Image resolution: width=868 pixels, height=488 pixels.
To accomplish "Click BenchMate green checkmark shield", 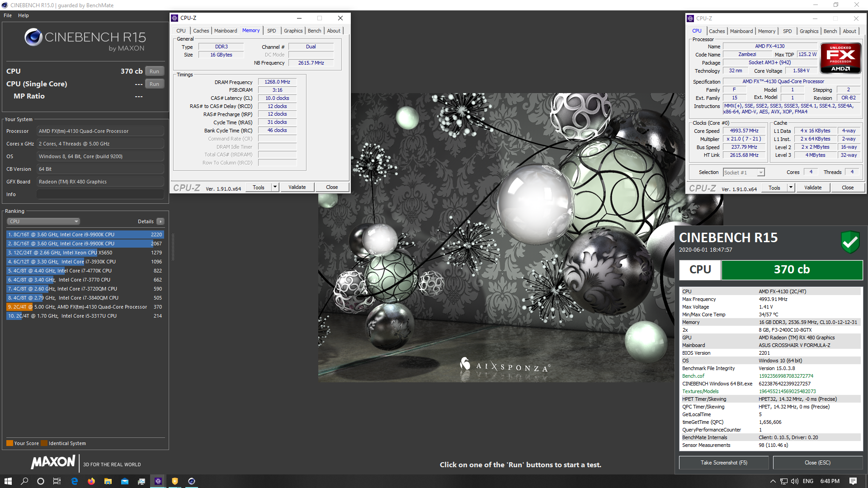I will [850, 242].
